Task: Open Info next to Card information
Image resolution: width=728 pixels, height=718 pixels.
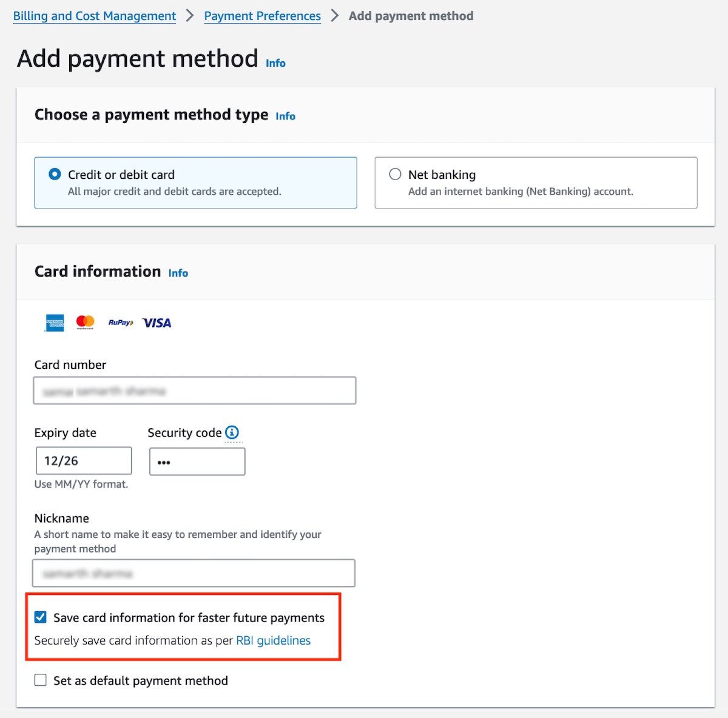Action: click(x=178, y=273)
